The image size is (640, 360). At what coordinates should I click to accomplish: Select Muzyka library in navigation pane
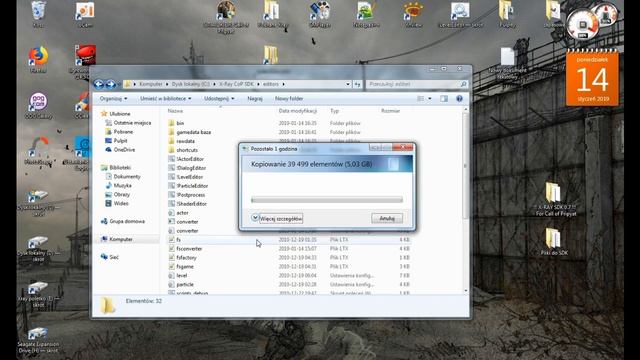tap(119, 186)
